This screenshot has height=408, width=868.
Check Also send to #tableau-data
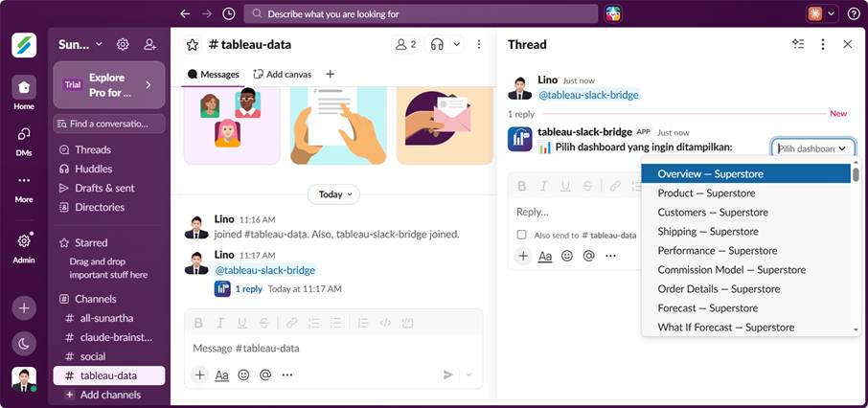click(x=521, y=235)
